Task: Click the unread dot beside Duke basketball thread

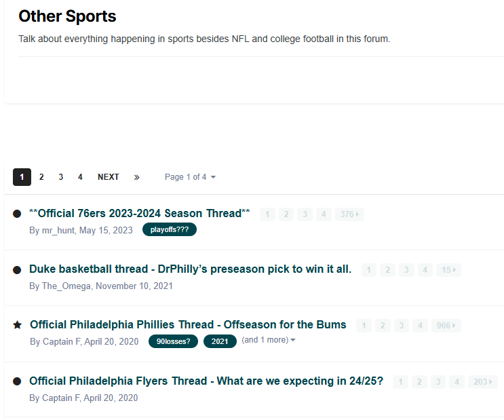Action: pyautogui.click(x=17, y=270)
